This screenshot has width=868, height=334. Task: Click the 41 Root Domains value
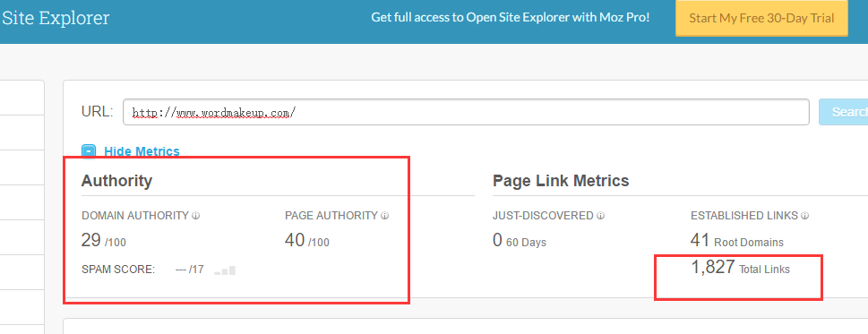tap(737, 241)
